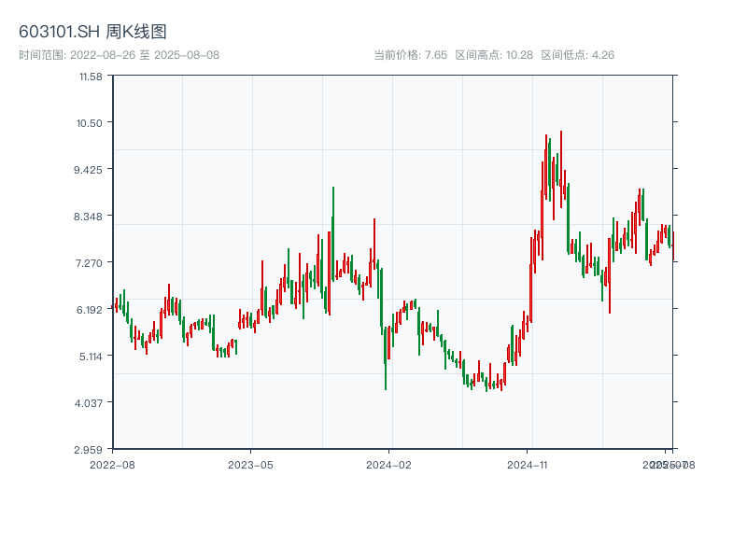Click the 当前价格 7.65 label

(x=410, y=55)
